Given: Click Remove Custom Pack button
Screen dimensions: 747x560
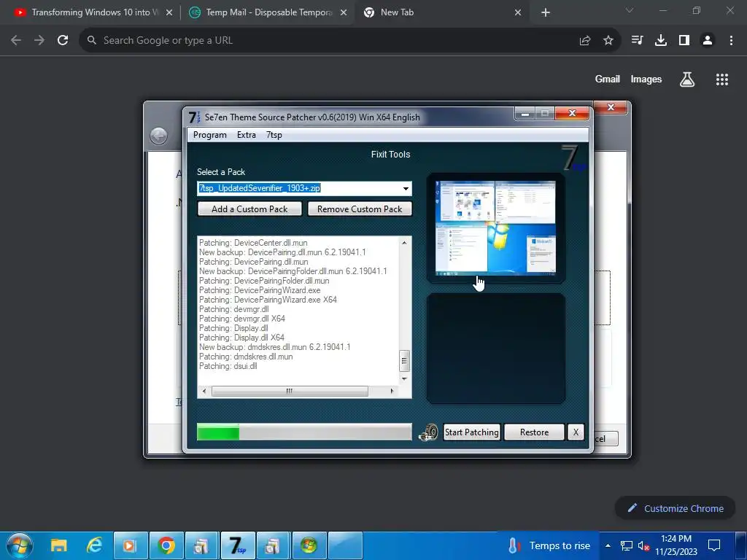Looking at the screenshot, I should pos(360,209).
